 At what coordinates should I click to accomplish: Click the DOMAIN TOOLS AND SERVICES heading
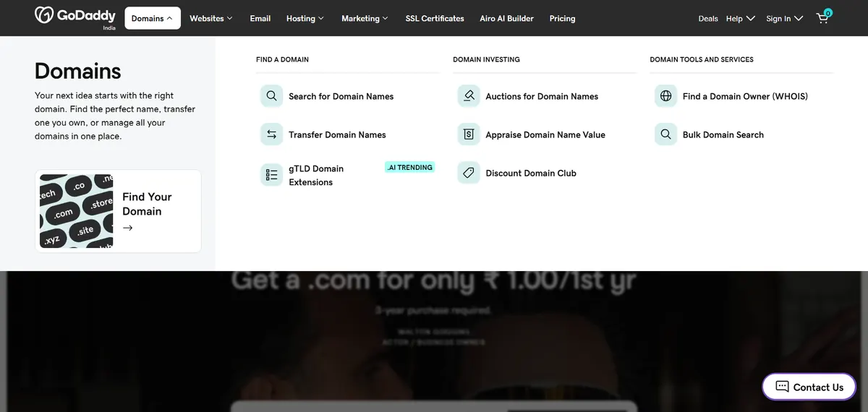(x=702, y=59)
